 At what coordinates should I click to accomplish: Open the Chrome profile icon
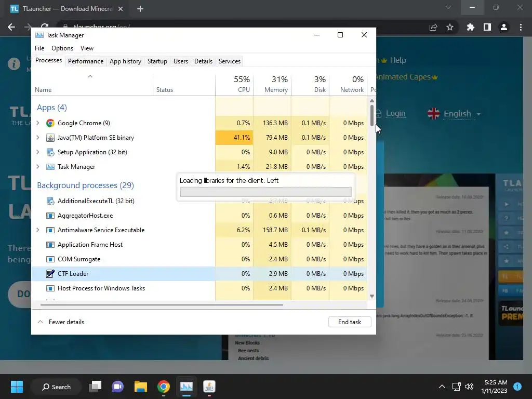click(504, 27)
